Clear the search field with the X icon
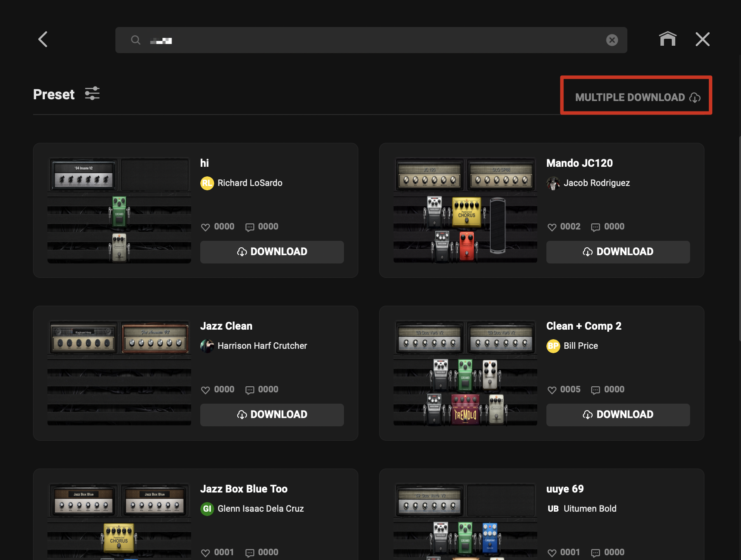Image resolution: width=741 pixels, height=560 pixels. tap(612, 40)
